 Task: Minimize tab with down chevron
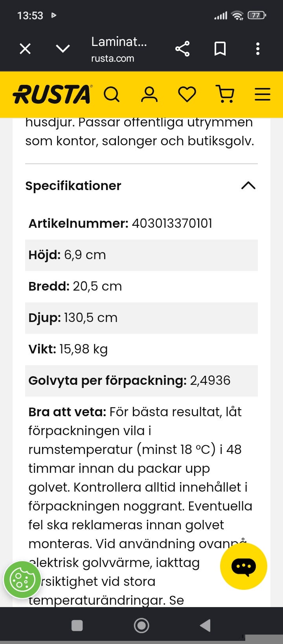[63, 49]
